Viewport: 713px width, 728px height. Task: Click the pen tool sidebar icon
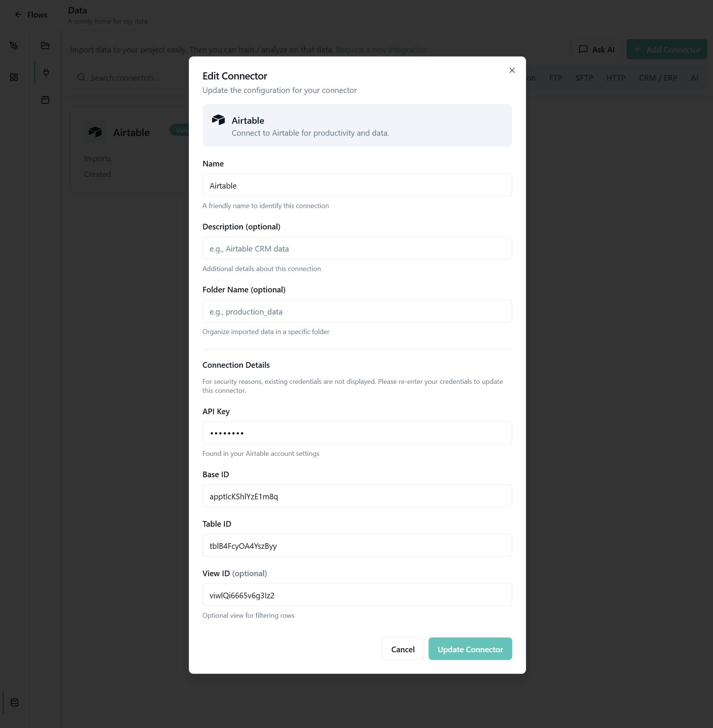(x=14, y=46)
